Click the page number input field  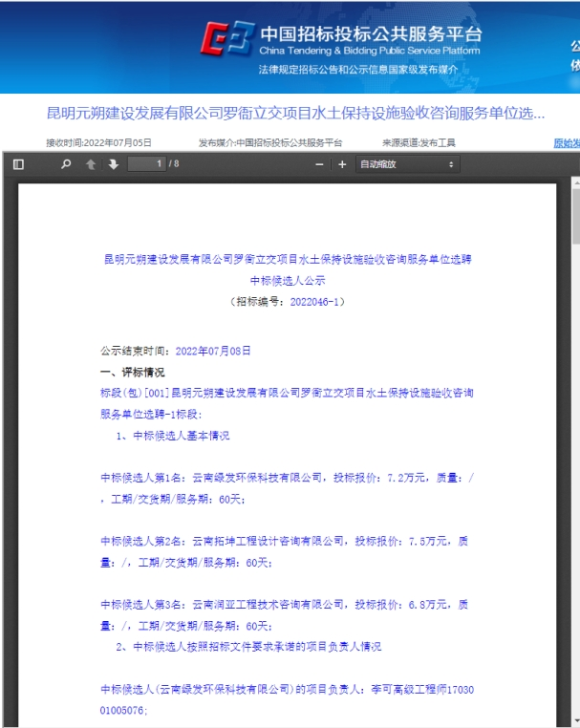[146, 164]
